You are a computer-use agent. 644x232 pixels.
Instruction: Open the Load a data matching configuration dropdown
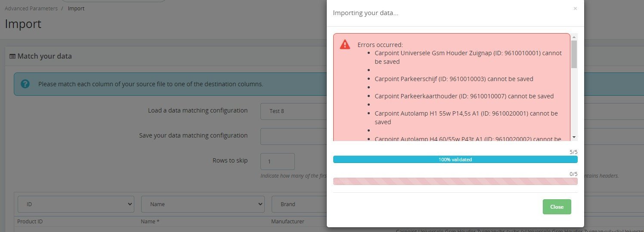294,111
